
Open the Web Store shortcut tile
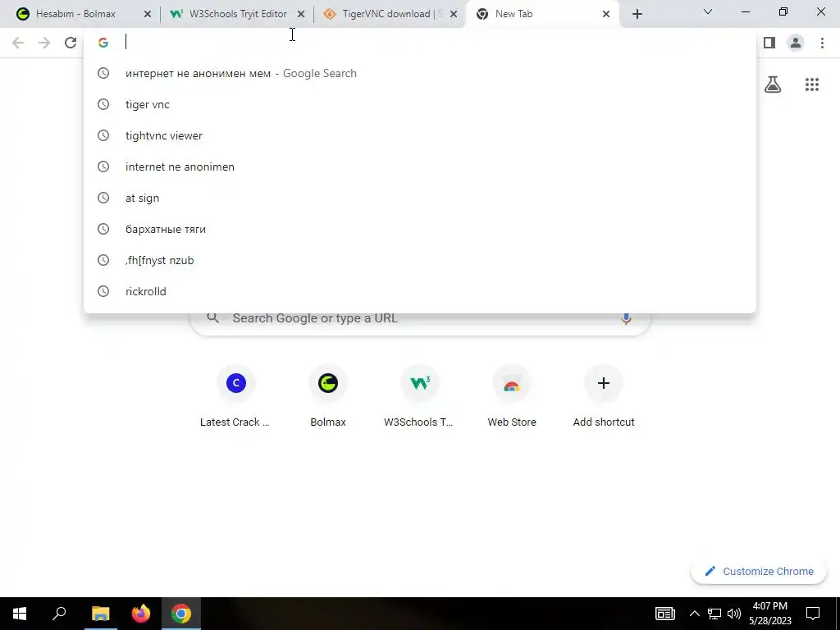pyautogui.click(x=512, y=397)
